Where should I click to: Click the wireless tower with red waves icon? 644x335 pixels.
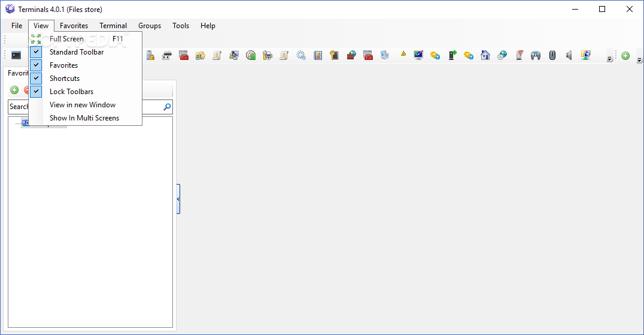pyautogui.click(x=519, y=55)
